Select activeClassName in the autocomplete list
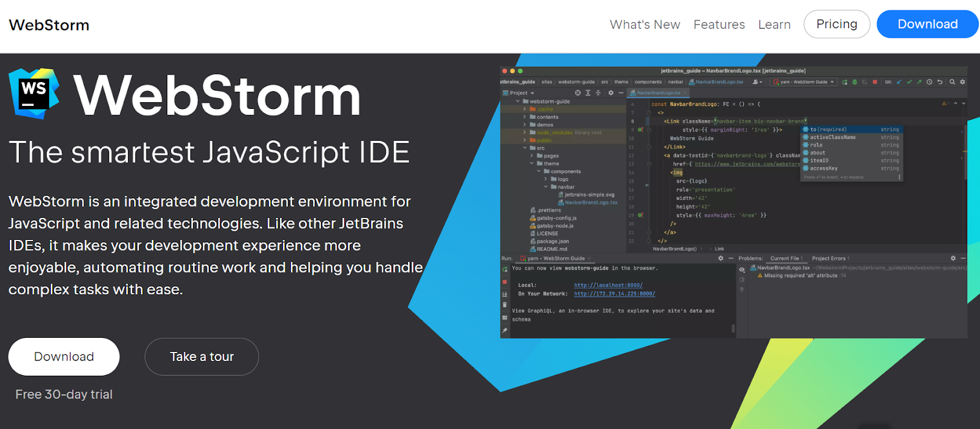The image size is (980, 429). [832, 137]
